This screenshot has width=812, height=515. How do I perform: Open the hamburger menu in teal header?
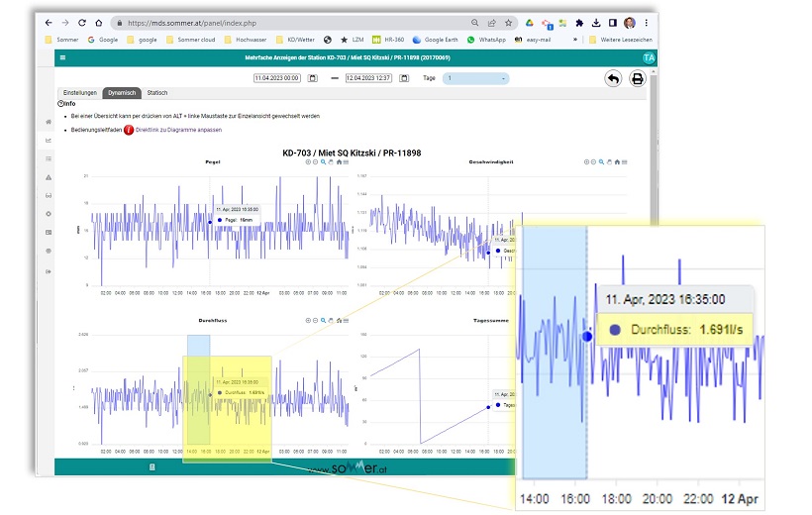(x=62, y=58)
